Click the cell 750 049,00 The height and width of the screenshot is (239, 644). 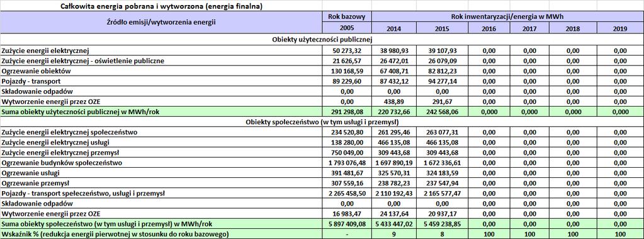pos(347,152)
